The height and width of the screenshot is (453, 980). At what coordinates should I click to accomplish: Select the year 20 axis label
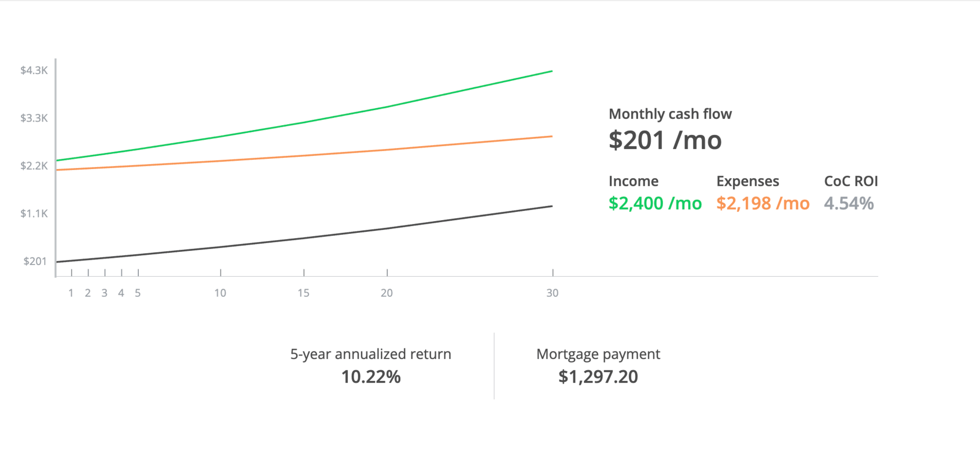387,293
